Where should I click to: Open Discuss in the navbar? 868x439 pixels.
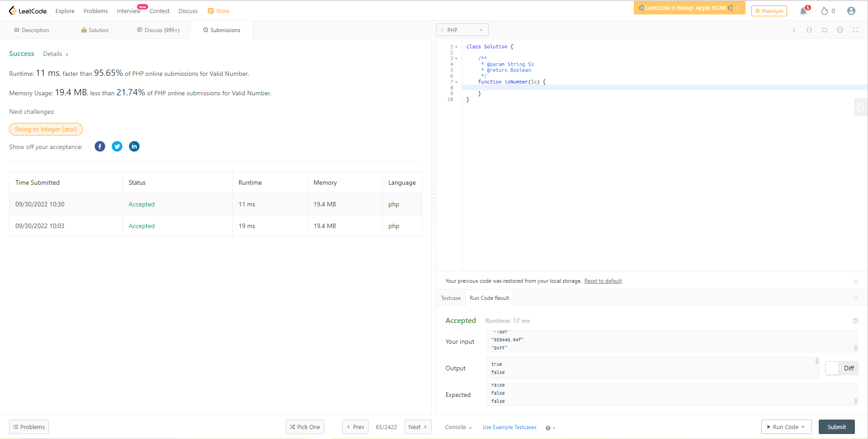(188, 11)
